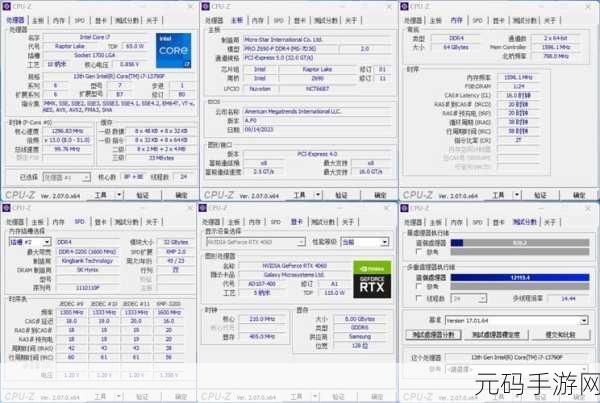Image resolution: width=600 pixels, height=403 pixels.
Task: Open the thread count dropdown showing 24
Action: coord(469,298)
